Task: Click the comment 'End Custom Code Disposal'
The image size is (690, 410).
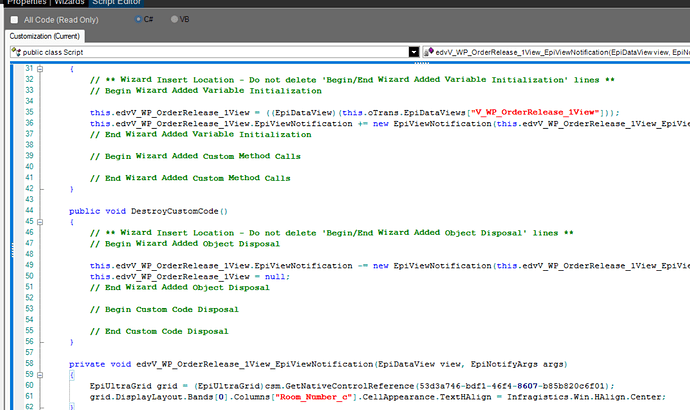Action: click(x=159, y=331)
